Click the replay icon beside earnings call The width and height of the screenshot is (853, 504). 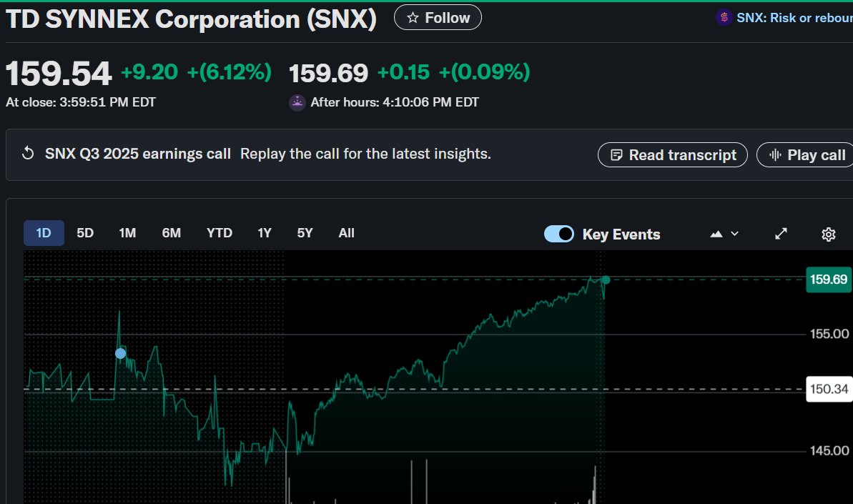(x=28, y=154)
